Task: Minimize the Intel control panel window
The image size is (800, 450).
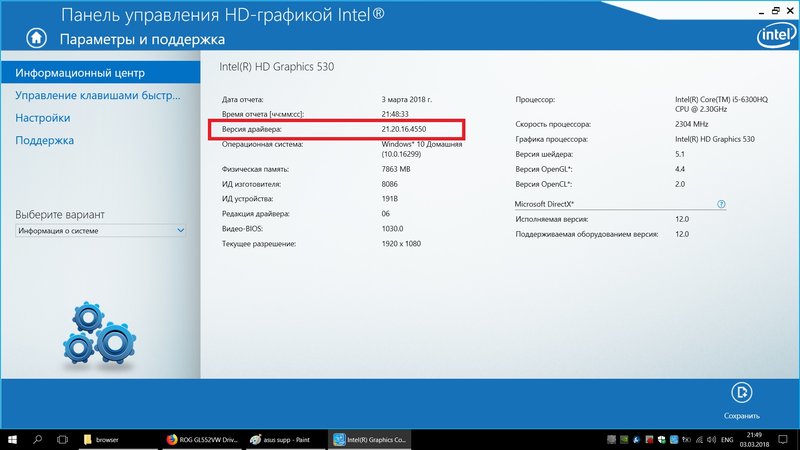Action: 761,11
